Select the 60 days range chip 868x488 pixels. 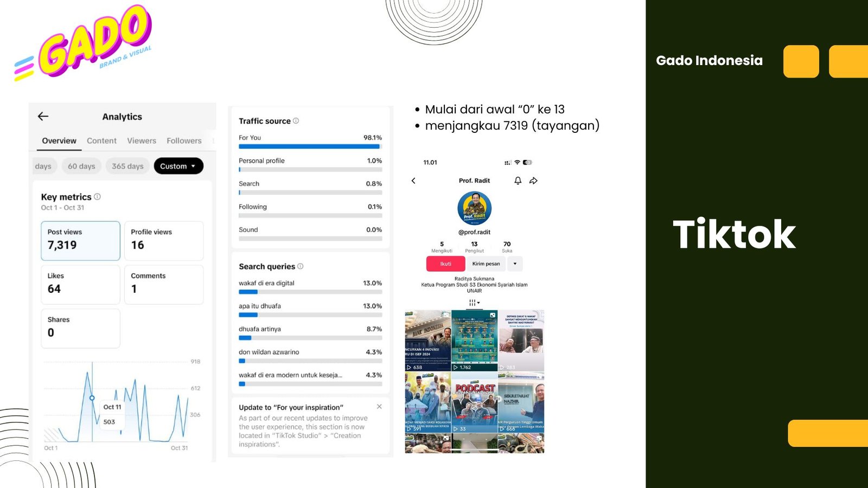pos(81,166)
